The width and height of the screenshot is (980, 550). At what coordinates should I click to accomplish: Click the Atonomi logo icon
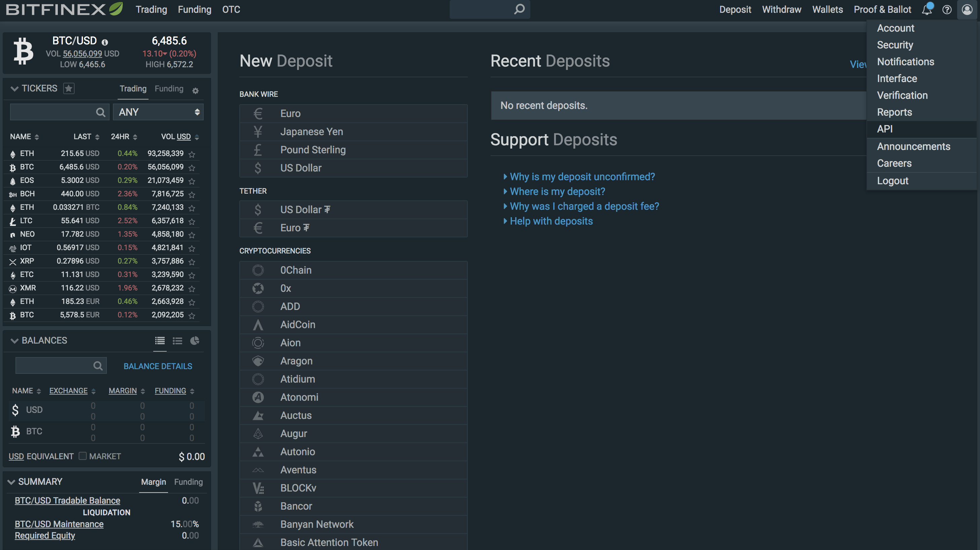click(x=258, y=397)
